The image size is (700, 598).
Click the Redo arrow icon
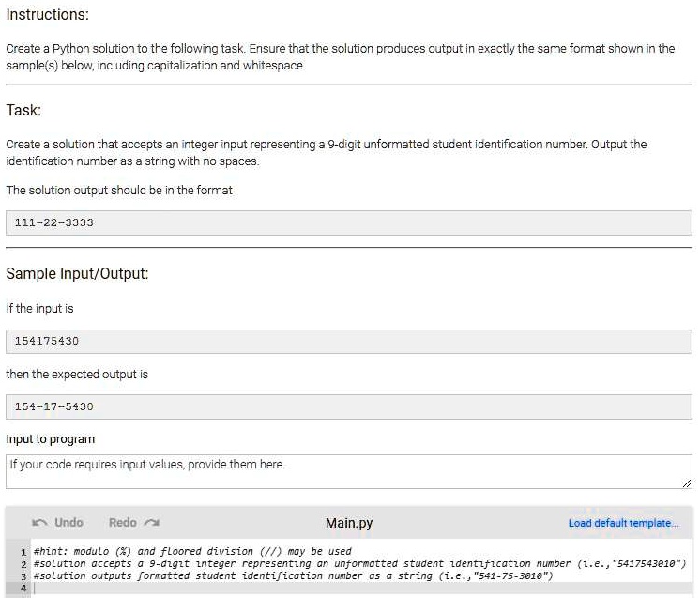pyautogui.click(x=152, y=523)
